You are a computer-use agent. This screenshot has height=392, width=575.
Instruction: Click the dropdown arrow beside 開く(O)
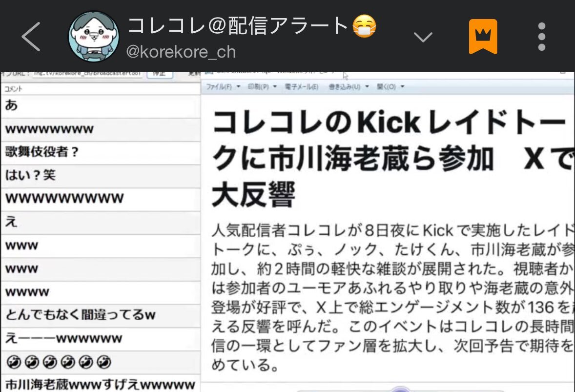(402, 87)
